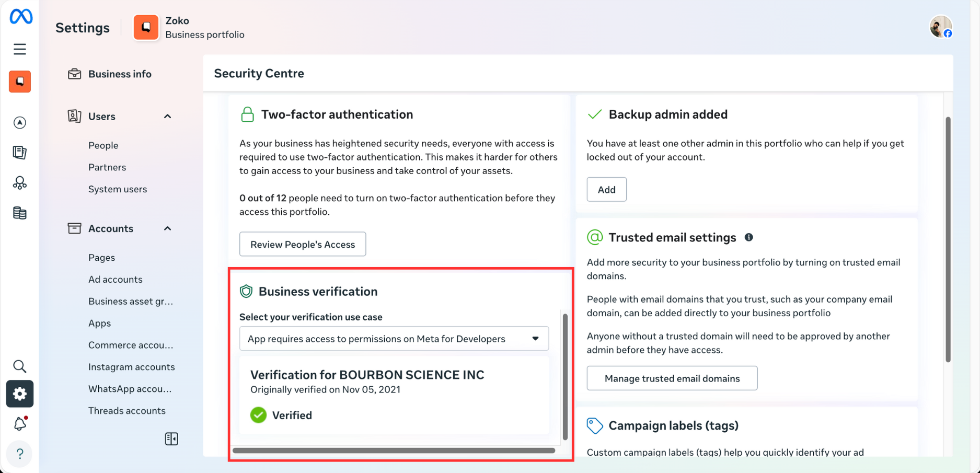Click the Zoko logo in the header

[146, 27]
